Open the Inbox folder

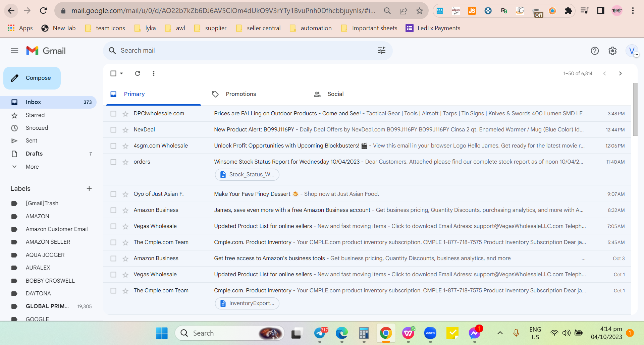pyautogui.click(x=48, y=102)
